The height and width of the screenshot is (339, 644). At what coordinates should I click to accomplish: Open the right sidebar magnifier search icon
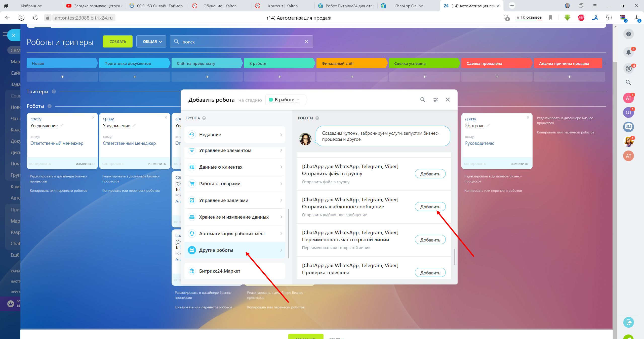(628, 82)
